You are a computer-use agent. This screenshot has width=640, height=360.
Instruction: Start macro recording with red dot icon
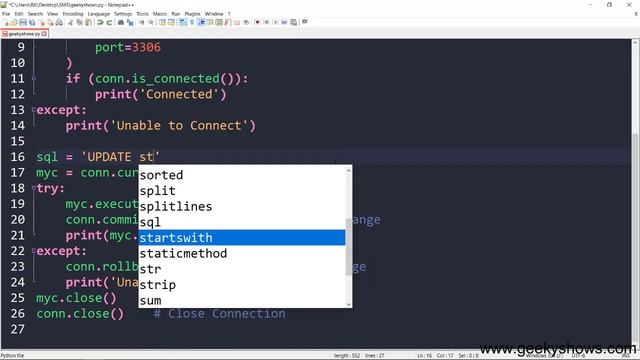[x=257, y=22]
